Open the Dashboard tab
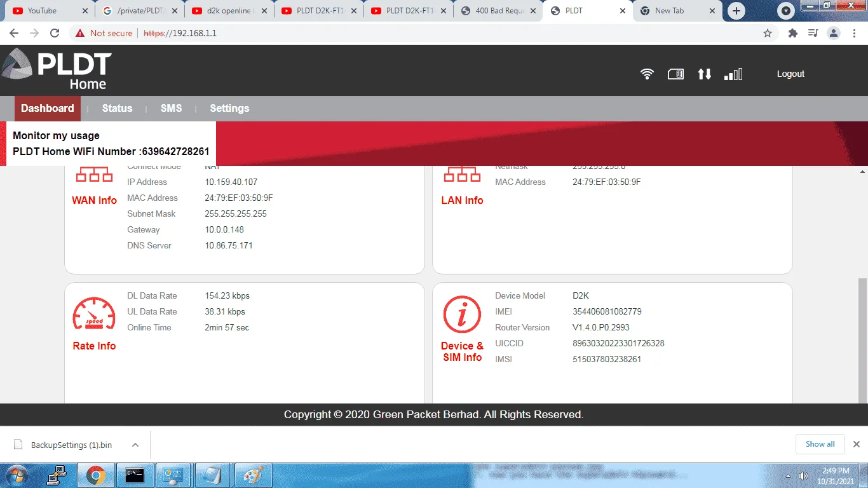Screen dimensions: 868x488 pos(48,108)
